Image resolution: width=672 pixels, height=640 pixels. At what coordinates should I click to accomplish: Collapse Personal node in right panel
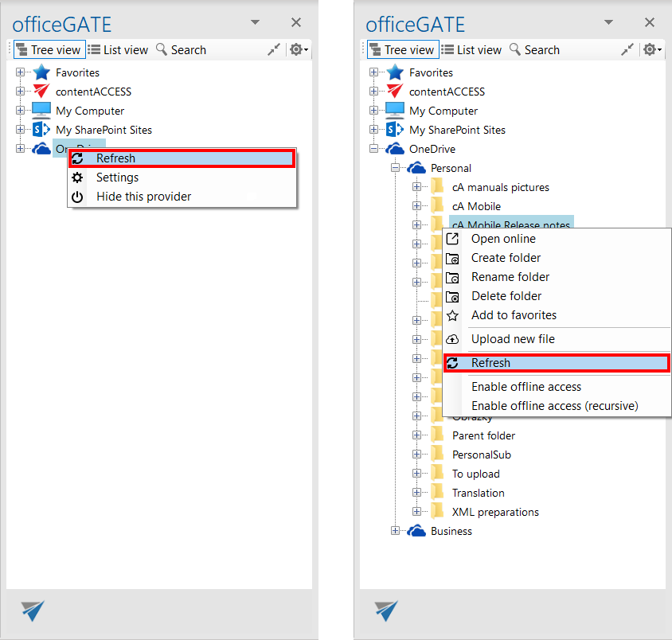[395, 167]
